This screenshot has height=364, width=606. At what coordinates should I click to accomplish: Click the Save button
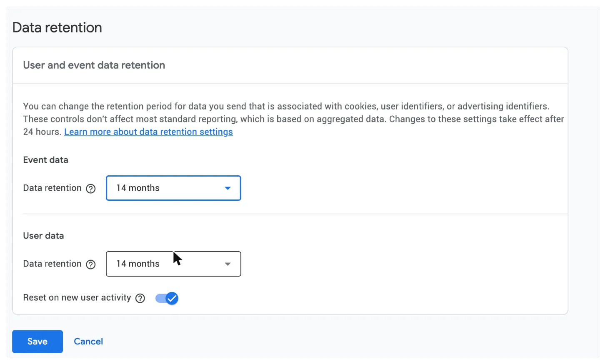click(x=38, y=342)
